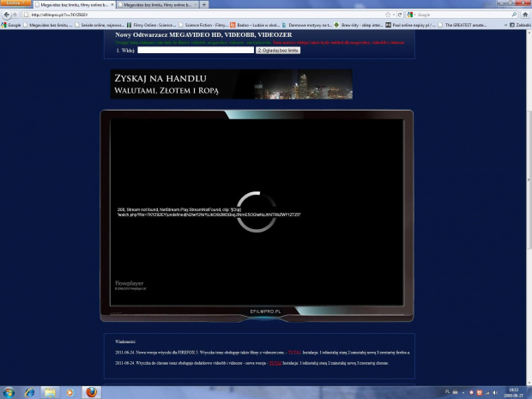Click EFILMPRO.PL label under the player
The height and width of the screenshot is (399, 532).
[265, 311]
